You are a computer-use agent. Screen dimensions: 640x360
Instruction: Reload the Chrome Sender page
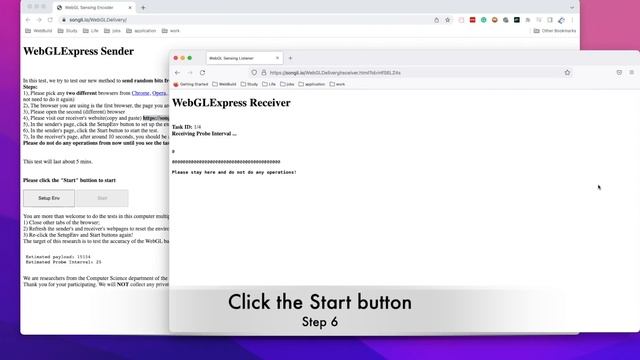point(50,20)
